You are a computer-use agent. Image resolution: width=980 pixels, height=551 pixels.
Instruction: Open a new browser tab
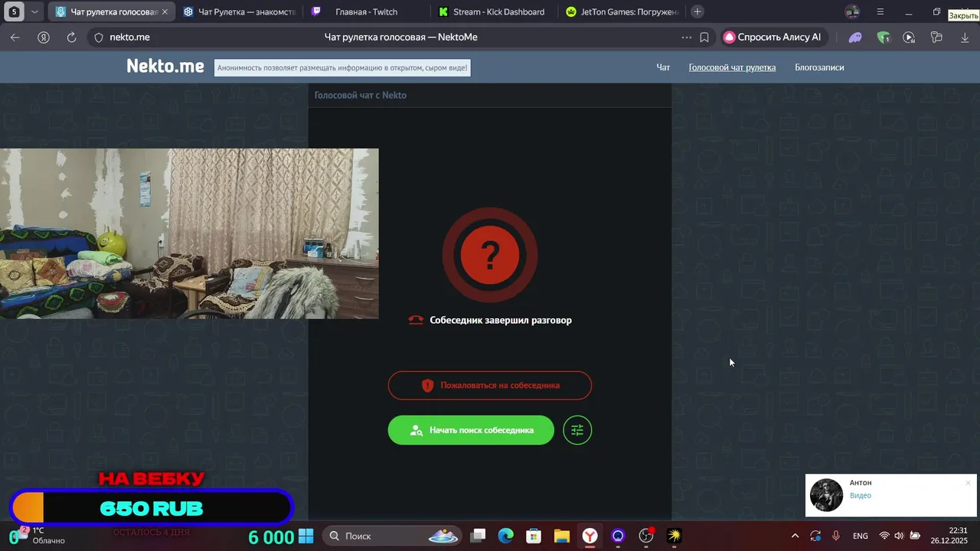(697, 11)
